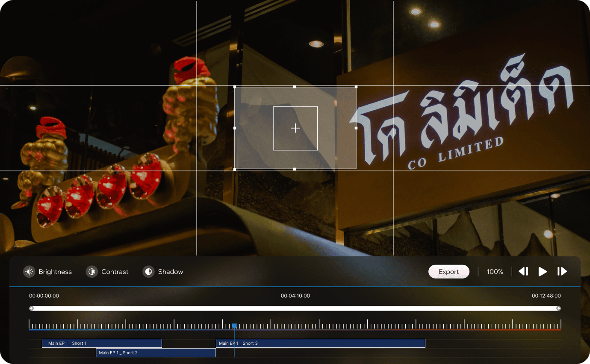This screenshot has width=590, height=364.
Task: Select the Brightness label
Action: point(55,272)
